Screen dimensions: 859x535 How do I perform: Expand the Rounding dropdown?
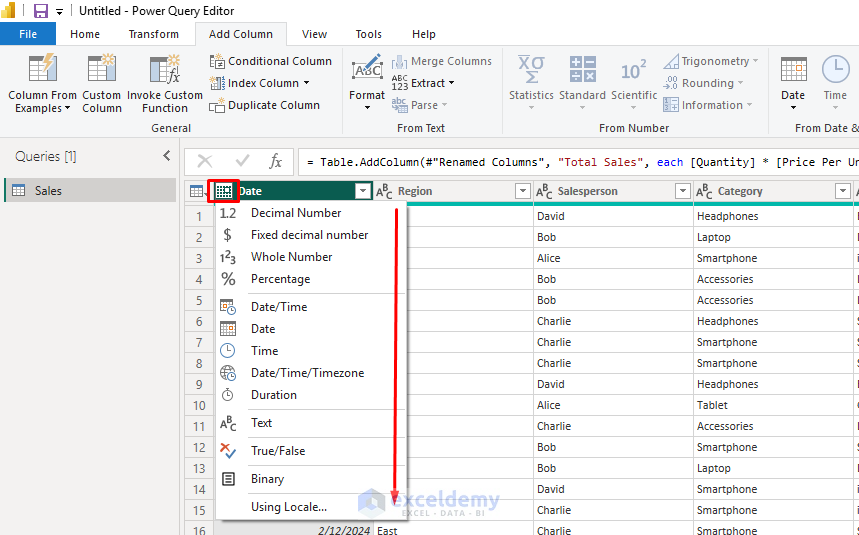pos(740,83)
